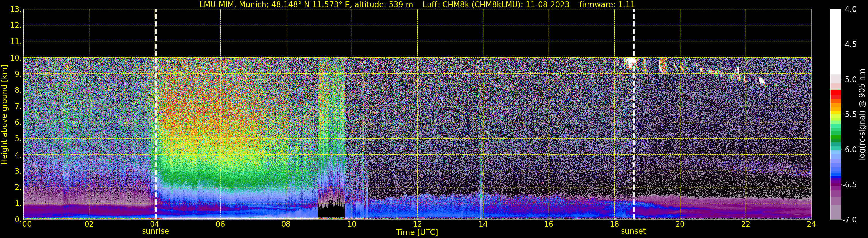Click the time axis tick label '12'

tap(417, 224)
